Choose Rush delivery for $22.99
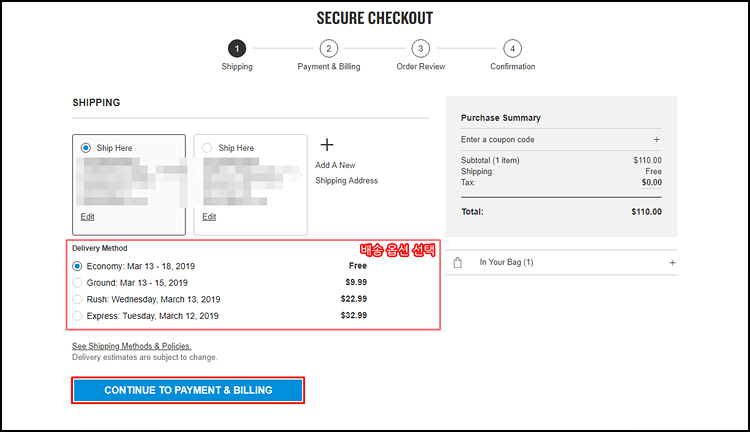Screen dimensions: 750x432 [77, 299]
